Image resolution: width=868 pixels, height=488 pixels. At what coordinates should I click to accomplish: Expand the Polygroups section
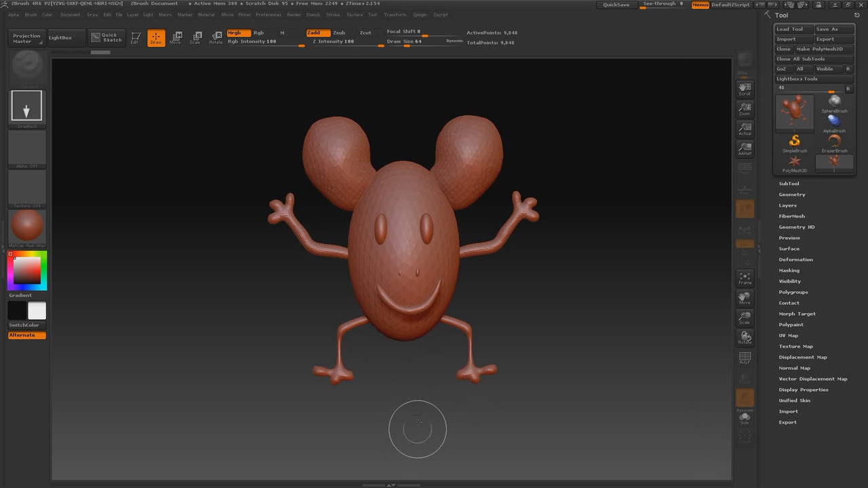[x=793, y=292]
